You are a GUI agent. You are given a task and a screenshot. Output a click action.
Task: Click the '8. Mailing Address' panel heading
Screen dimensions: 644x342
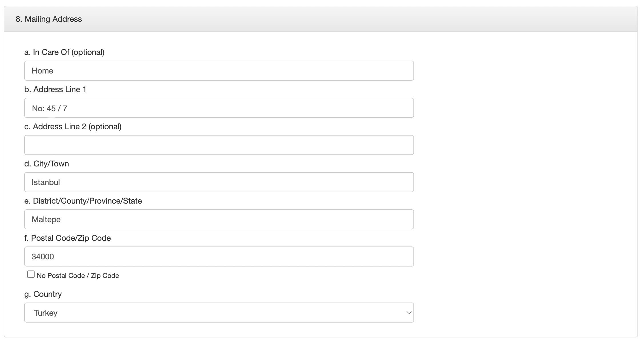(x=49, y=19)
